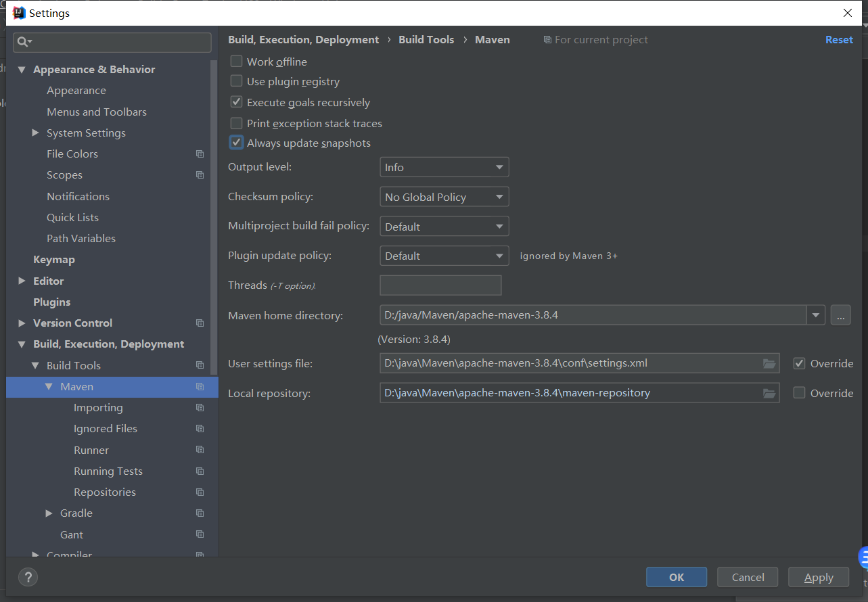Click project-level icon next to Running Tests
The image size is (868, 602).
point(200,471)
